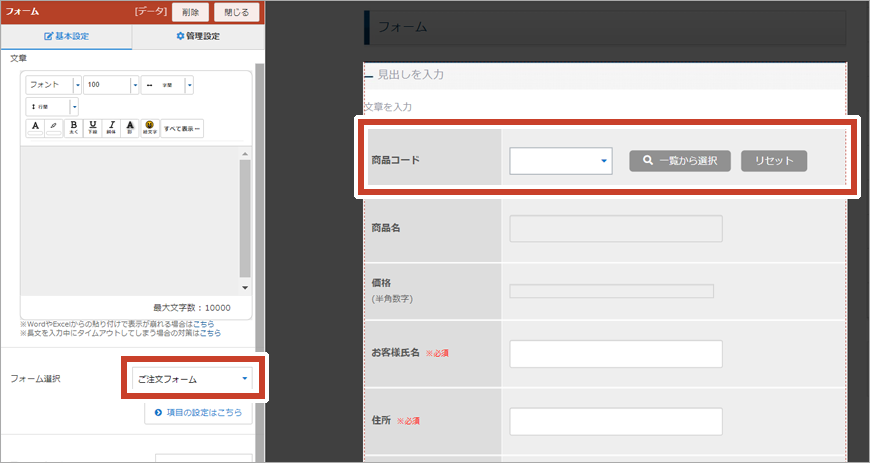This screenshot has width=870, height=463.
Task: Apply underline (下線) formatting
Action: point(93,128)
